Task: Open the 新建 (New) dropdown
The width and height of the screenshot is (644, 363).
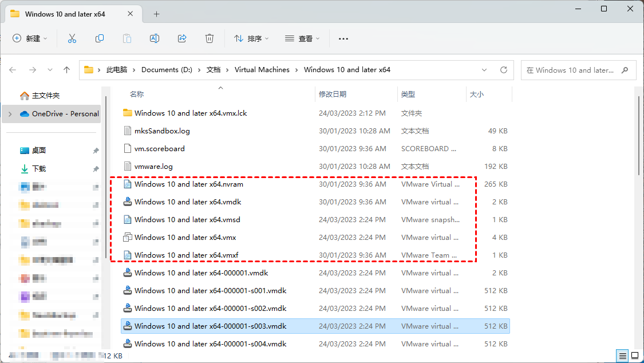Action: (30, 38)
